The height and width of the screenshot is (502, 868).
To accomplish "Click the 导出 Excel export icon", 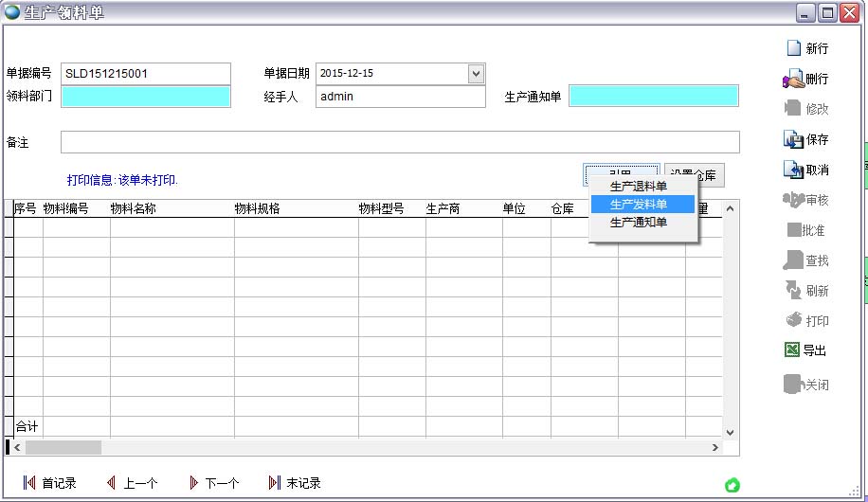I will (792, 350).
